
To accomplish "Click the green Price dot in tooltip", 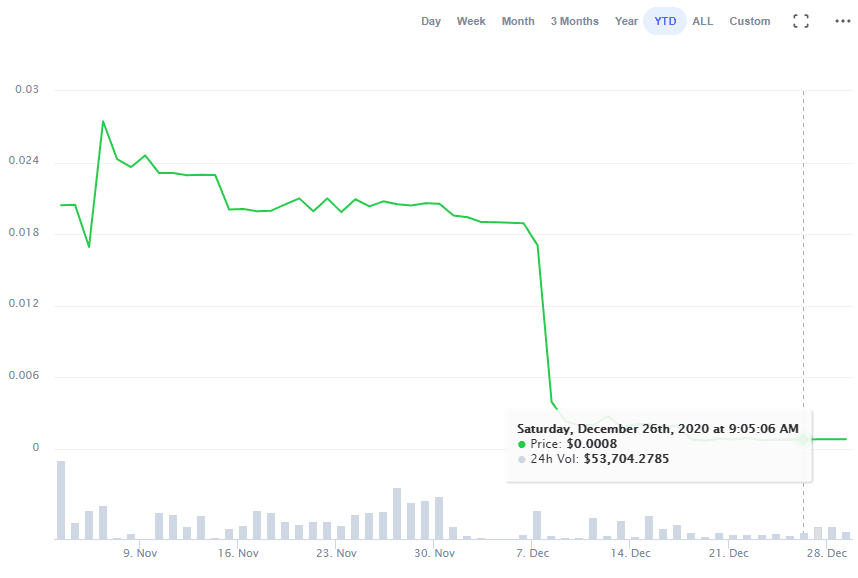I will coord(522,444).
